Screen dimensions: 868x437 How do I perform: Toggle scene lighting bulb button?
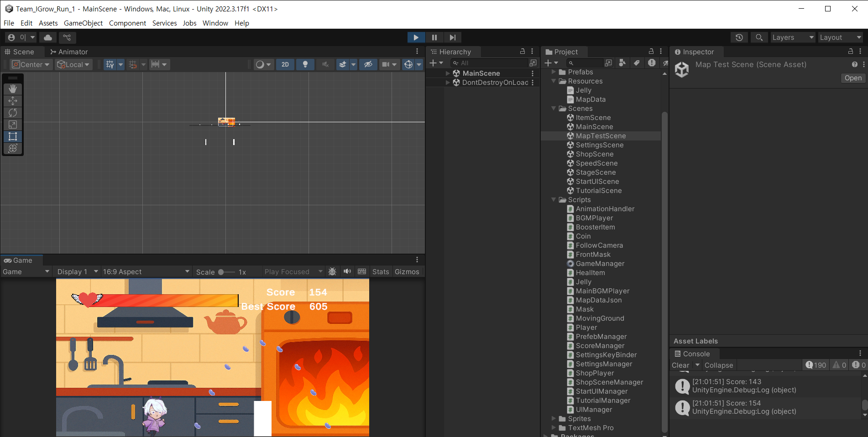pyautogui.click(x=305, y=64)
